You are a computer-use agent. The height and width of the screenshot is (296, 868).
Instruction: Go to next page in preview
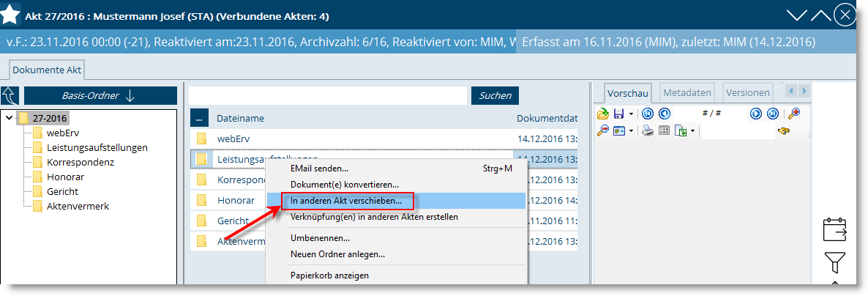756,114
